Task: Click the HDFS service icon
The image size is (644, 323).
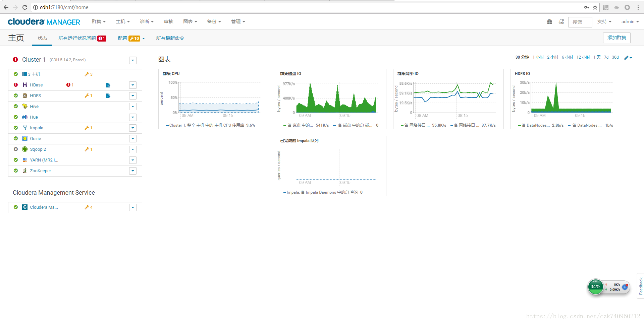Action: coord(25,95)
